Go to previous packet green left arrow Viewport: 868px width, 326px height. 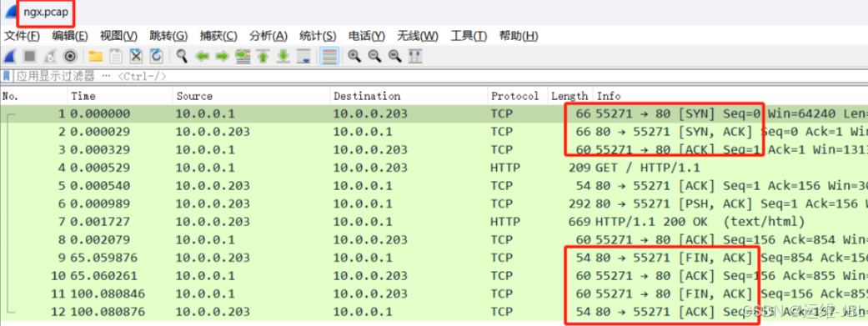[x=202, y=56]
